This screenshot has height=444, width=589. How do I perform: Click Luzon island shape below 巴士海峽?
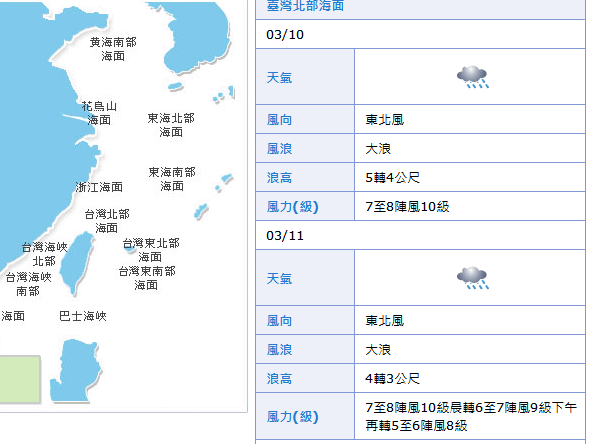[x=75, y=371]
